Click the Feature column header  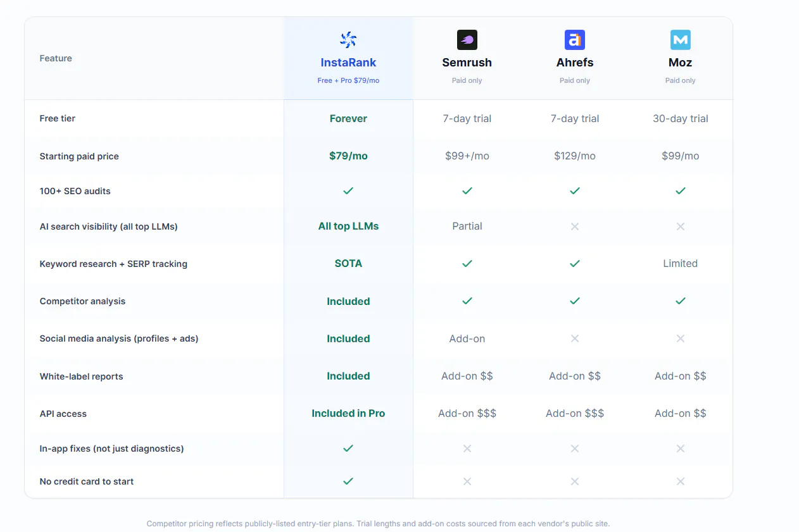[x=56, y=58]
